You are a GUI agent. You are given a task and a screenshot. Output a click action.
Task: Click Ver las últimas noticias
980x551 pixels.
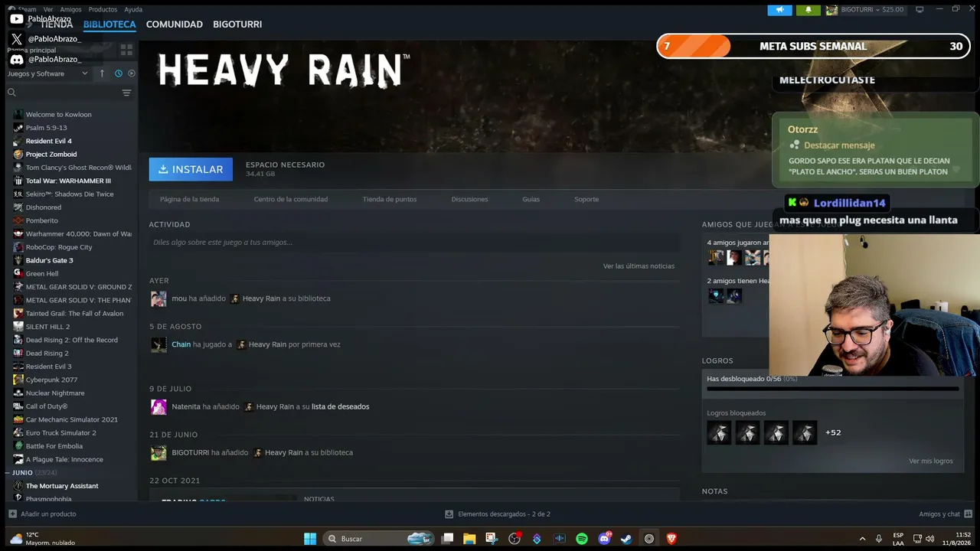[x=639, y=266]
